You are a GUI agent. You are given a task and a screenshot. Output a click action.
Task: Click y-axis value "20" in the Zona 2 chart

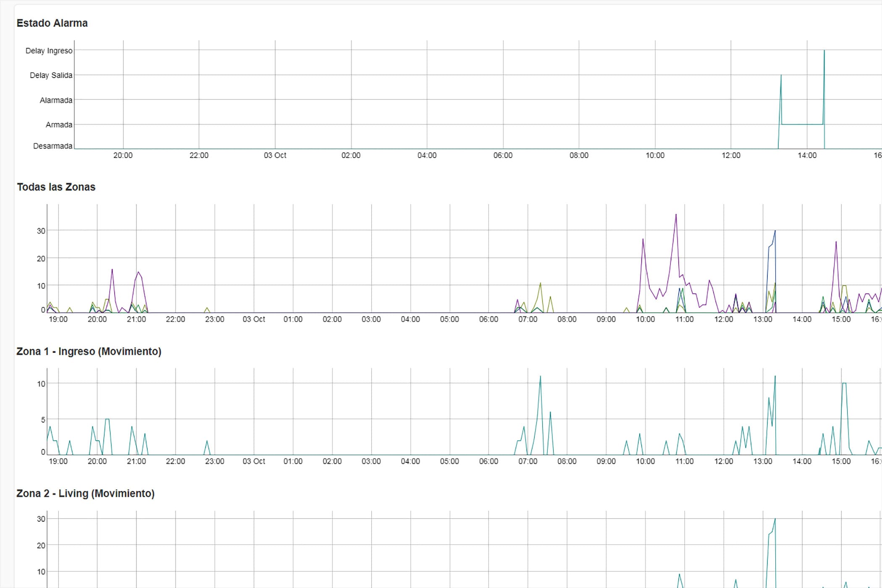point(41,546)
